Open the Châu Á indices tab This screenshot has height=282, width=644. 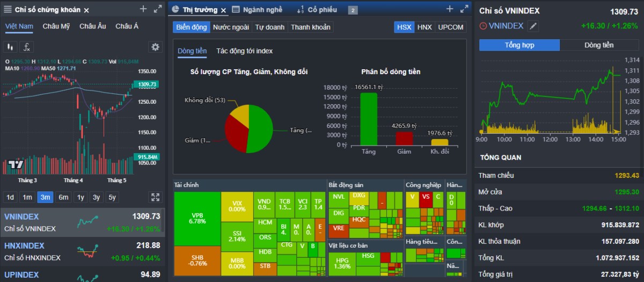point(127,26)
